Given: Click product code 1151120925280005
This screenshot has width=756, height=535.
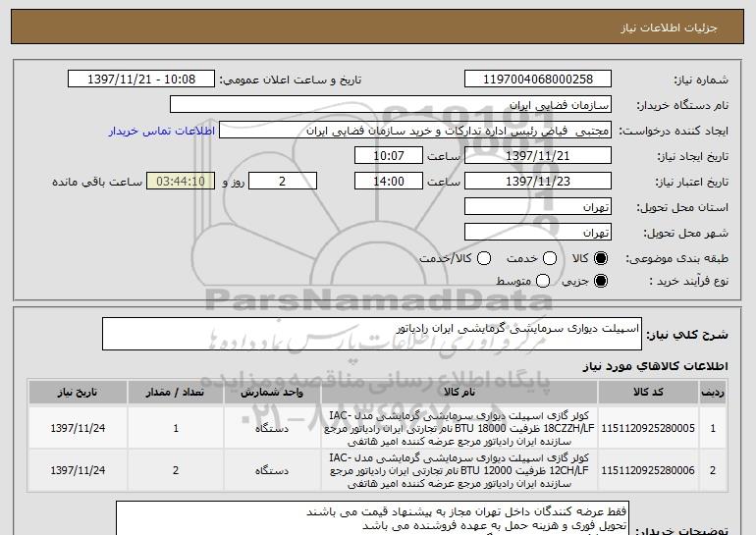Looking at the screenshot, I should point(648,428).
